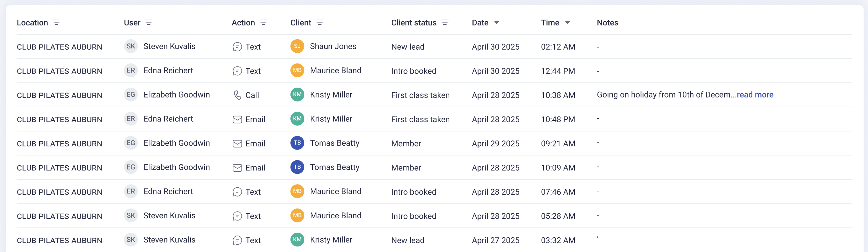Open the Action column filter

[264, 23]
